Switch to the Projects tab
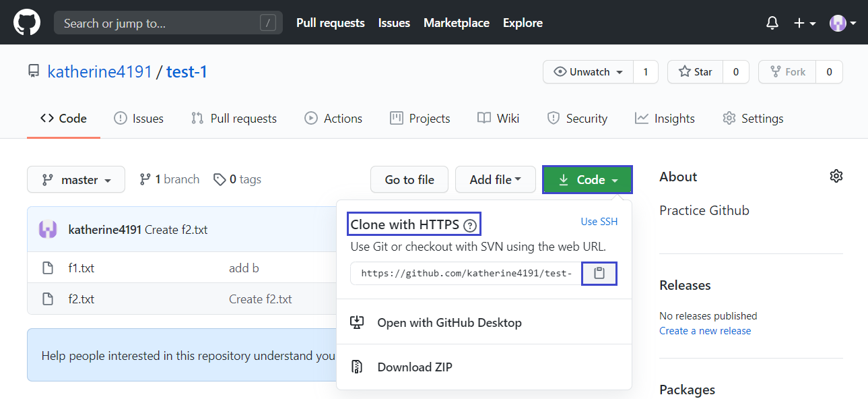 [420, 119]
